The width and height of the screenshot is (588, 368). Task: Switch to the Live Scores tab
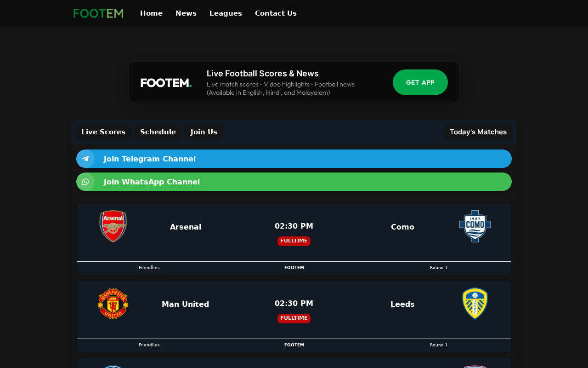[x=103, y=132]
